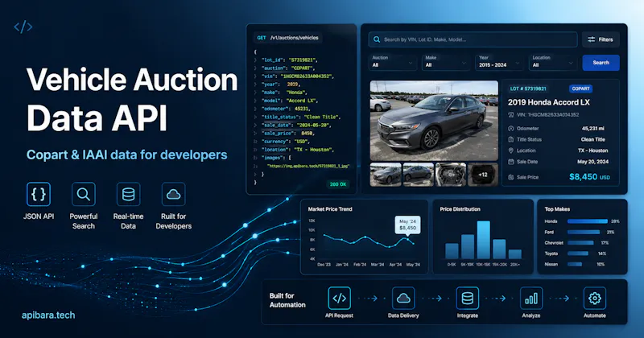This screenshot has width=644, height=338.
Task: Click the 20K+ price distribution bar
Action: pos(515,253)
